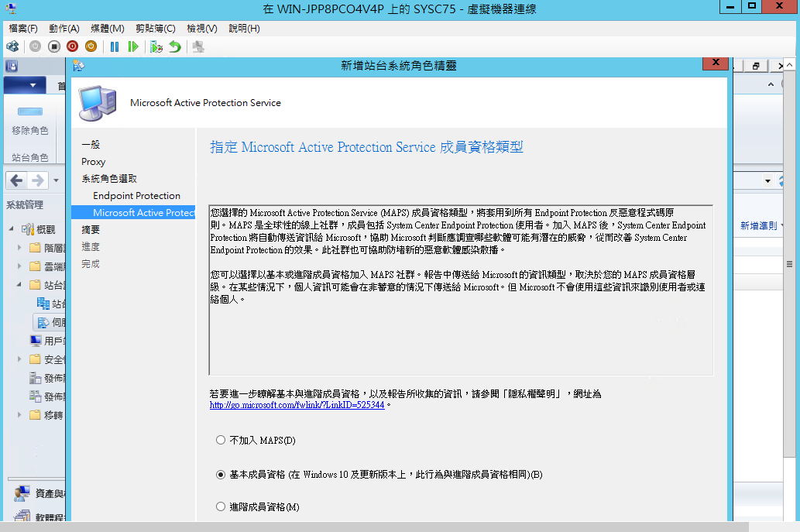Viewport: 800px width, 532px height.
Task: Click the 軟體程 workspace icon
Action: click(x=22, y=516)
